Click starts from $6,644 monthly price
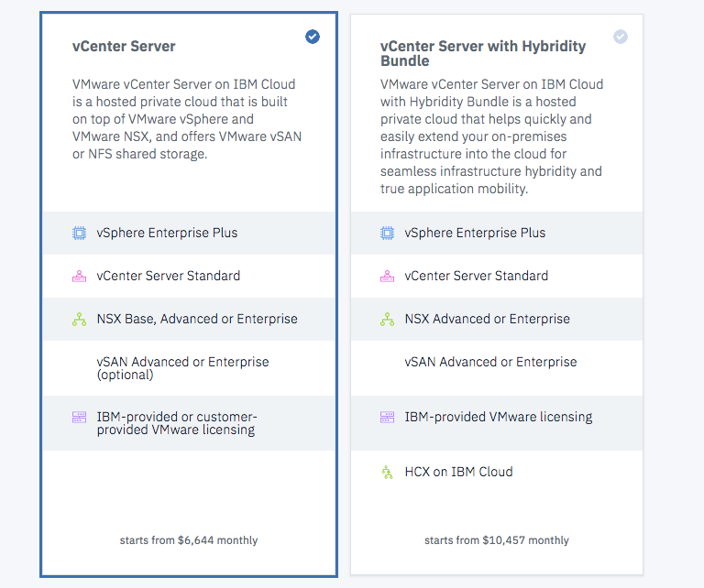Viewport: 704px width, 588px height. pos(189,540)
